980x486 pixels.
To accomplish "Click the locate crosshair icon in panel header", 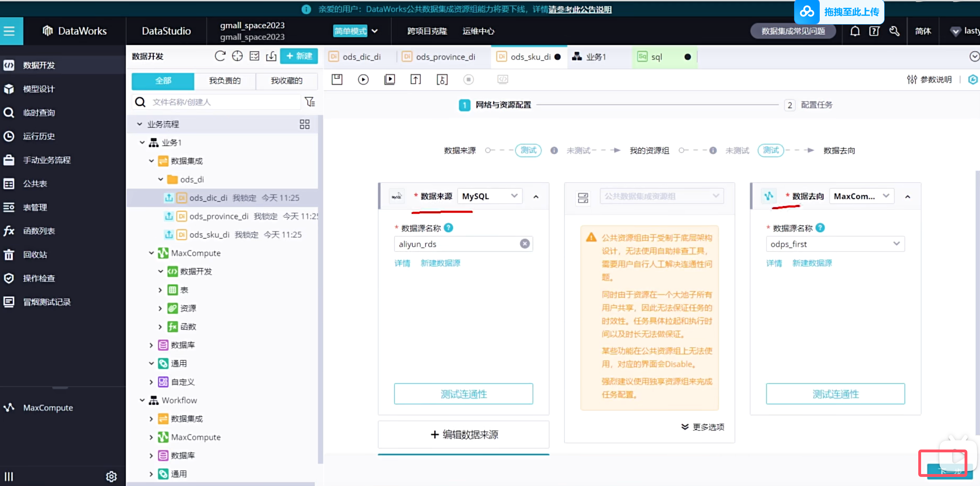I will (237, 56).
